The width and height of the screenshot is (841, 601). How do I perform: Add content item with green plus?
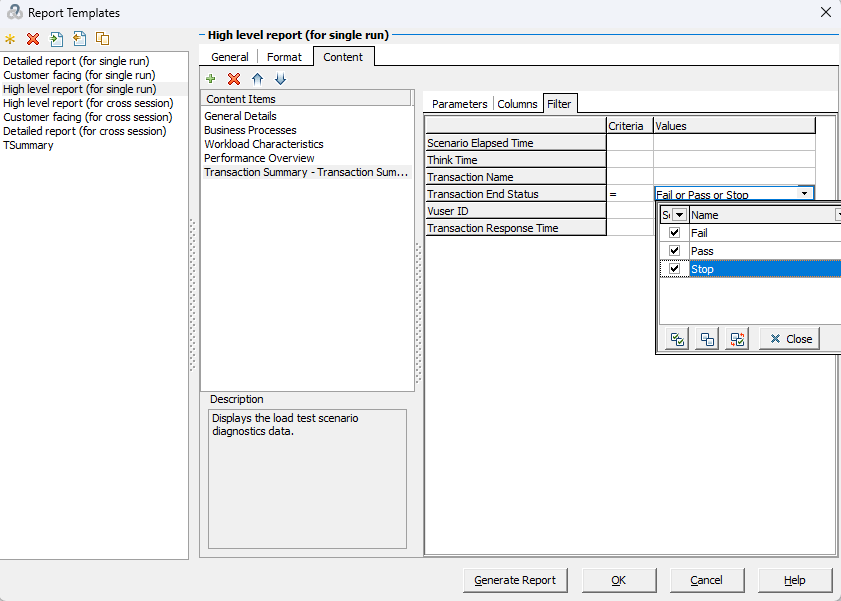coord(211,79)
